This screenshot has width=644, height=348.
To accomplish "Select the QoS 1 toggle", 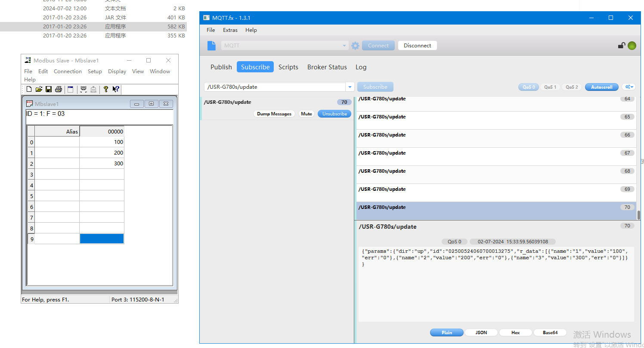I will click(550, 87).
